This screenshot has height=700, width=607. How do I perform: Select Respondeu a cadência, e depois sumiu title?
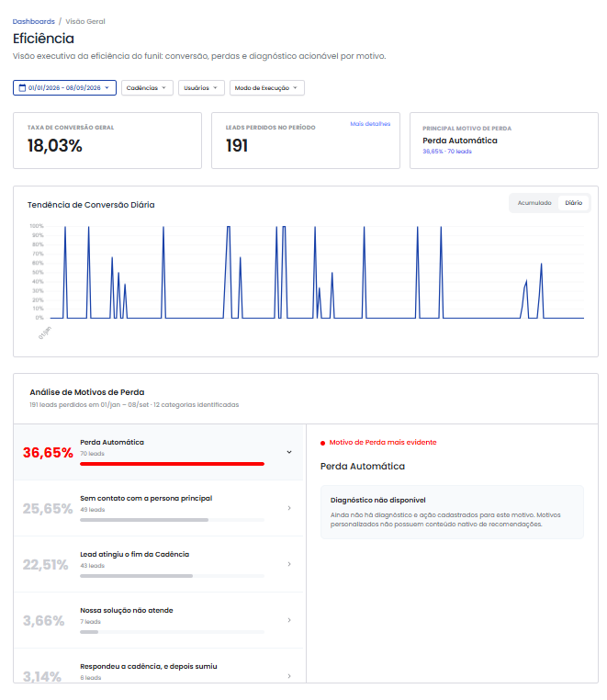(149, 666)
